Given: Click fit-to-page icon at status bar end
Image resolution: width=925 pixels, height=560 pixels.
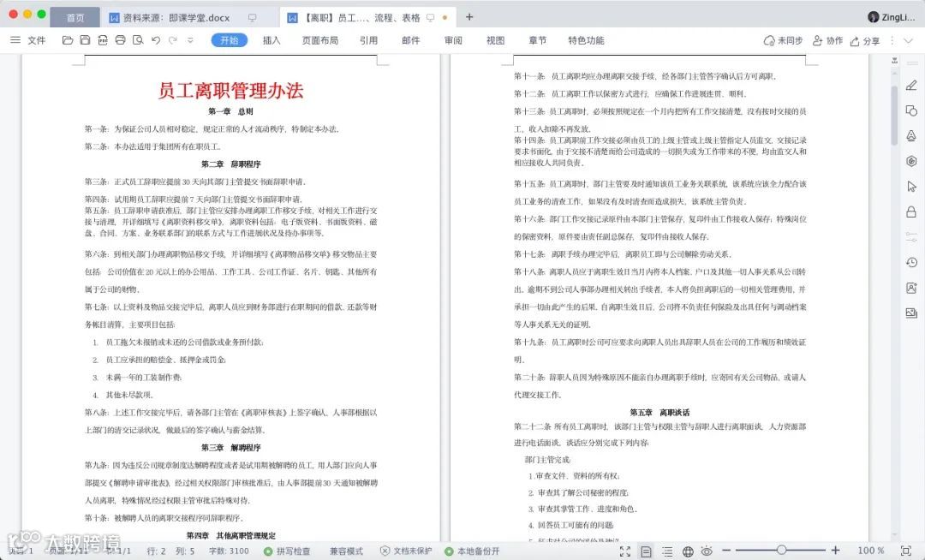Looking at the screenshot, I should coord(906,551).
